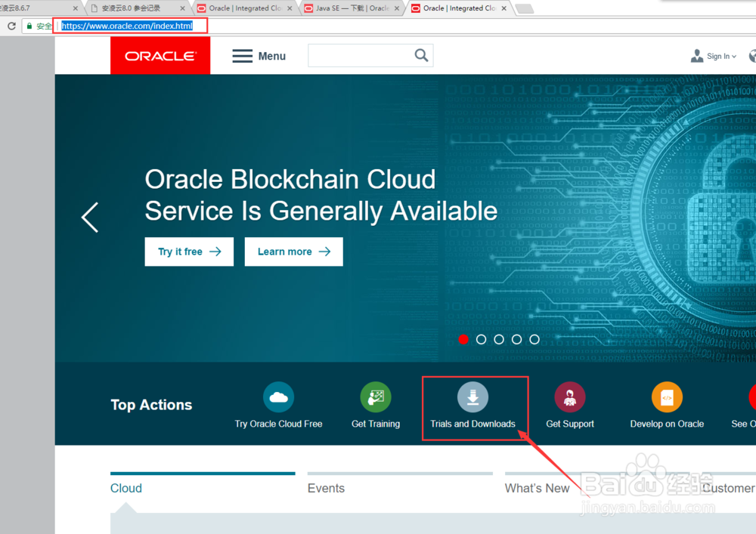The image size is (756, 534).
Task: Switch to the first Oracle Integrated Cloud tab
Action: click(245, 8)
